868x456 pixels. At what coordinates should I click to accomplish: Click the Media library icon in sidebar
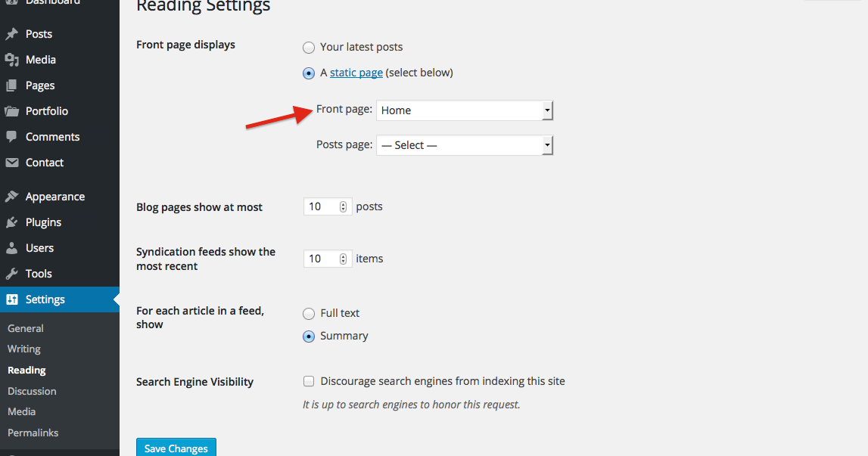click(14, 59)
